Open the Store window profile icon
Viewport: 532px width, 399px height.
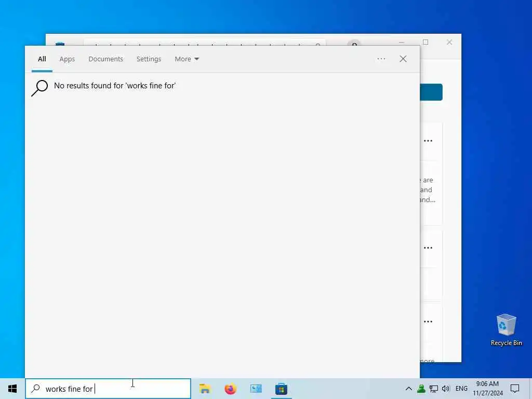click(354, 44)
